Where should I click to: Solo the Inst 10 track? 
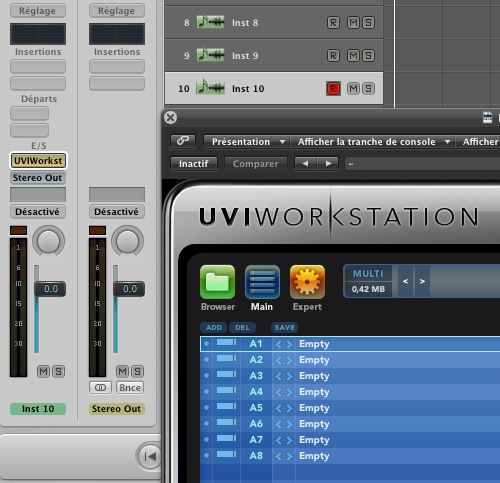click(x=368, y=88)
